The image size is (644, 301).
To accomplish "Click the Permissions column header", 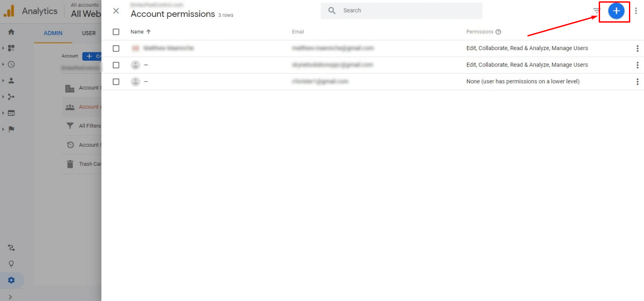I will tap(480, 32).
